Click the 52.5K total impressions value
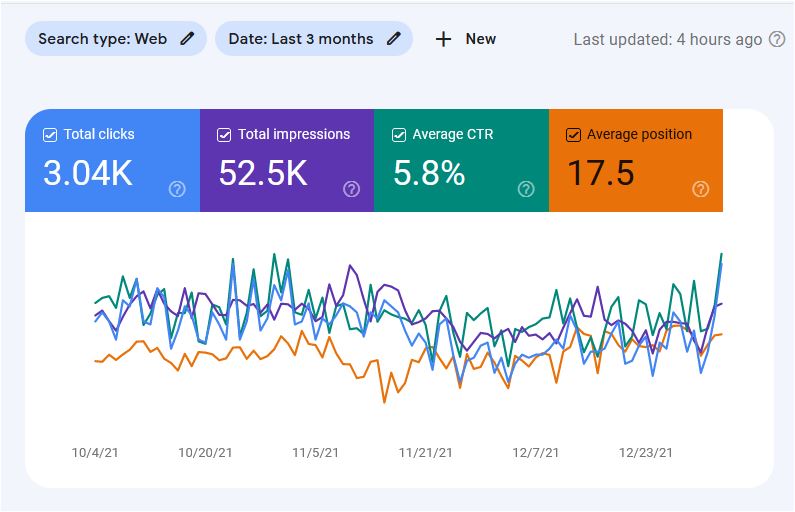Viewport: 795px width, 512px height. [x=263, y=173]
